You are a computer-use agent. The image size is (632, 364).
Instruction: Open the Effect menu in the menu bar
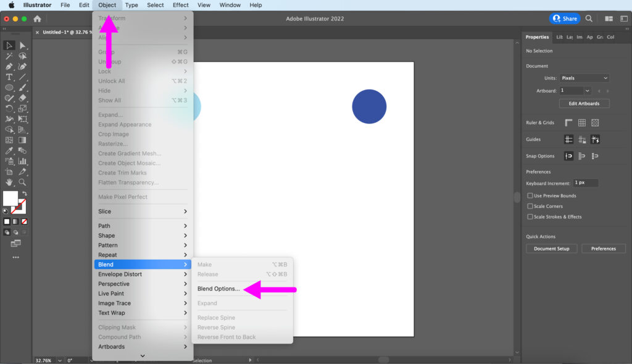pos(180,5)
